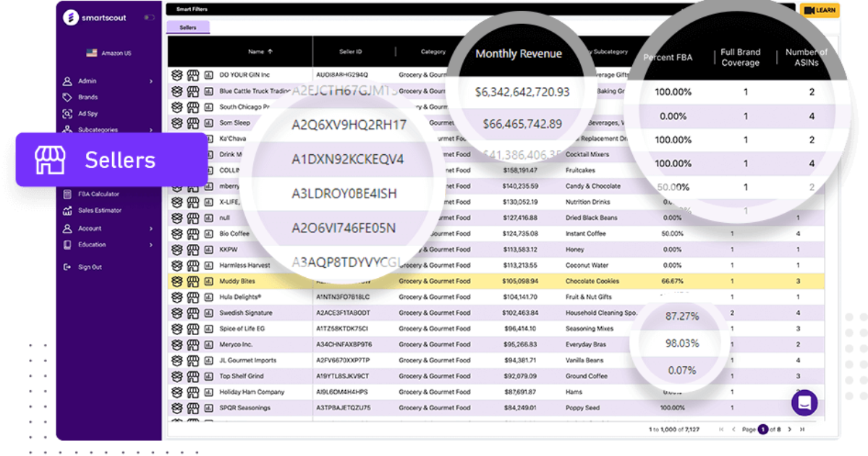This screenshot has width=868, height=456.
Task: Open products icon for DO YOUR GIN Inc
Action: click(x=176, y=75)
